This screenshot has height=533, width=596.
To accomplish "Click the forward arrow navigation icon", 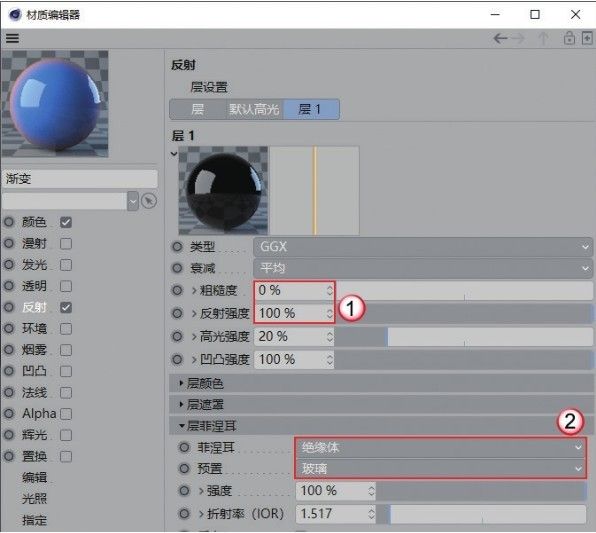I will [x=518, y=38].
